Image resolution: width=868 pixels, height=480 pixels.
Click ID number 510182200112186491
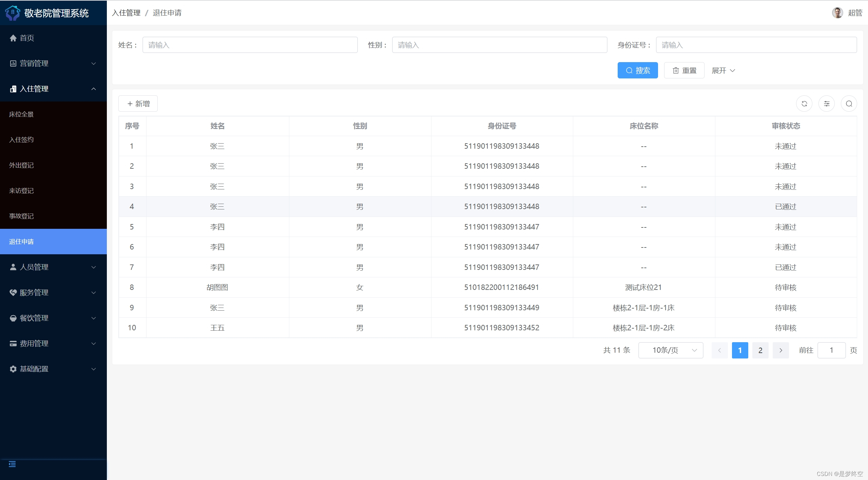tap(502, 288)
